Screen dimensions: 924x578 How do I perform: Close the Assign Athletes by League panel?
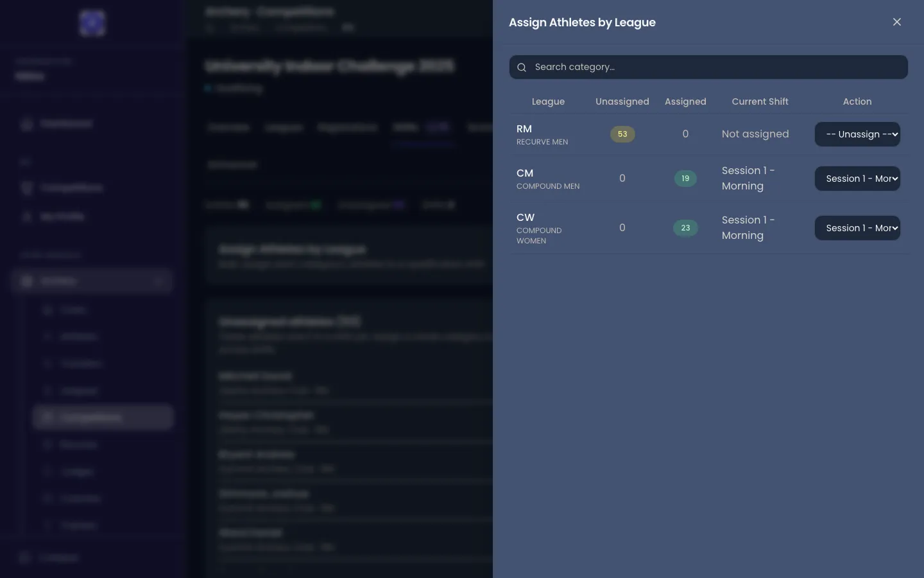897,22
